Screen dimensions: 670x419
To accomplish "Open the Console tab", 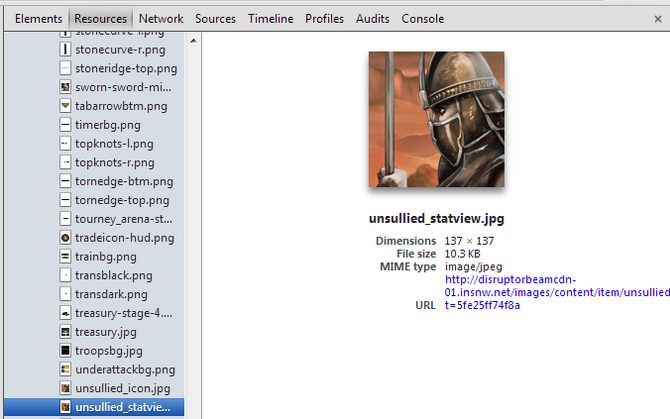I will point(423,19).
